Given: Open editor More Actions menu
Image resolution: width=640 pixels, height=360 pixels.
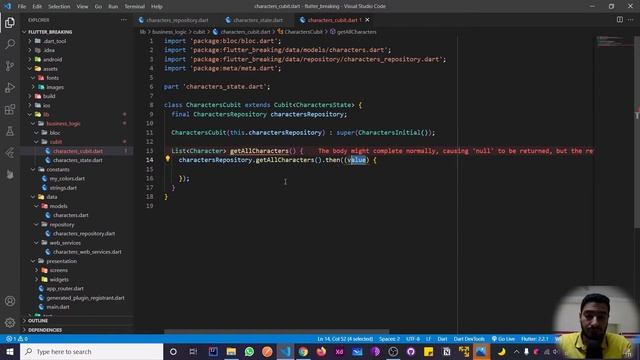Looking at the screenshot, I should (x=631, y=20).
